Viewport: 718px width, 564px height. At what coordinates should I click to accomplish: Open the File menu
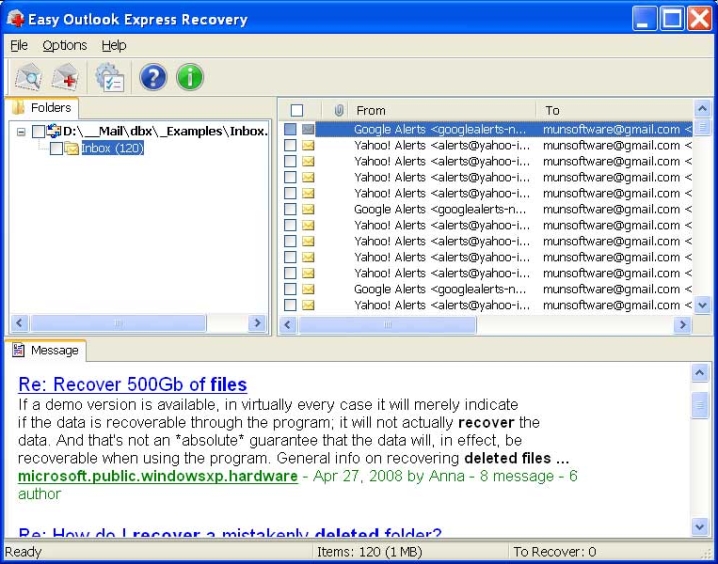click(19, 45)
